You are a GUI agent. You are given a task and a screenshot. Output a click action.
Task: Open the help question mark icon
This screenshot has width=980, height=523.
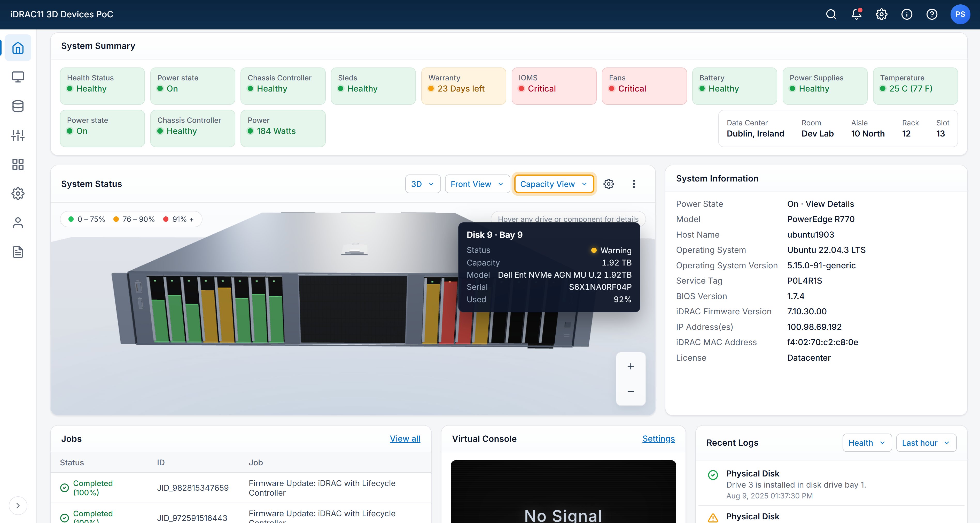tap(932, 14)
